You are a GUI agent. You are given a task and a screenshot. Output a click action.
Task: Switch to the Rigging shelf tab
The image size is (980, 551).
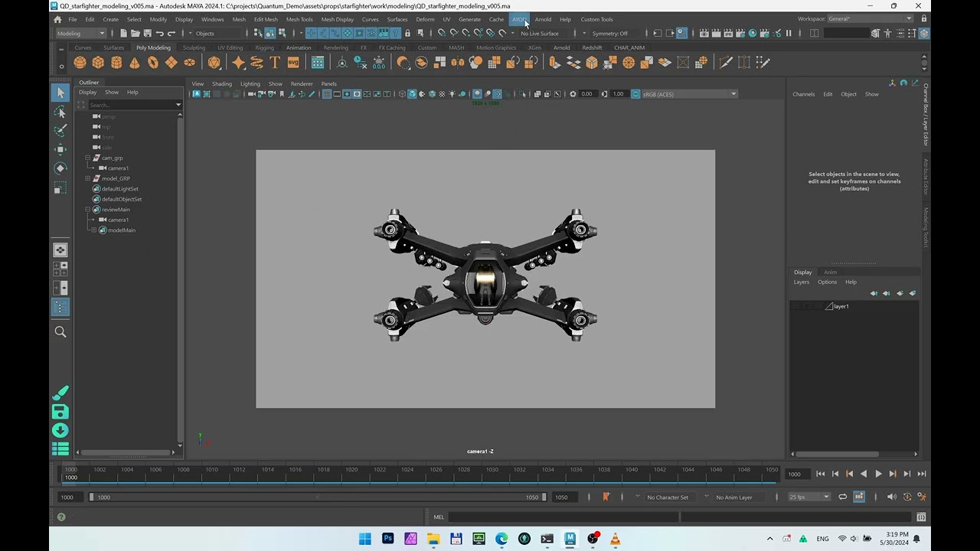click(264, 47)
